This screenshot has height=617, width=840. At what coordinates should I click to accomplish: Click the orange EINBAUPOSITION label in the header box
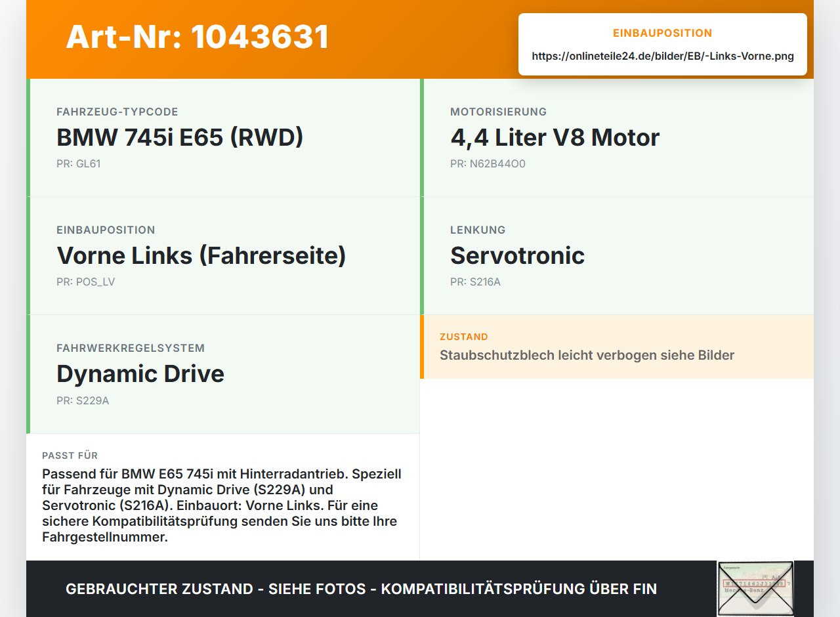663,33
